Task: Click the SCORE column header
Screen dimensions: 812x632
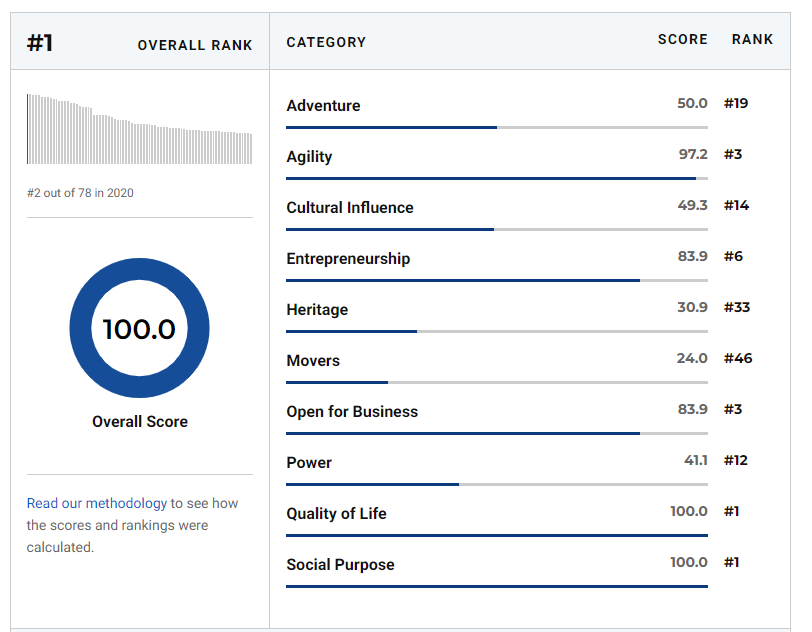Action: coord(682,40)
